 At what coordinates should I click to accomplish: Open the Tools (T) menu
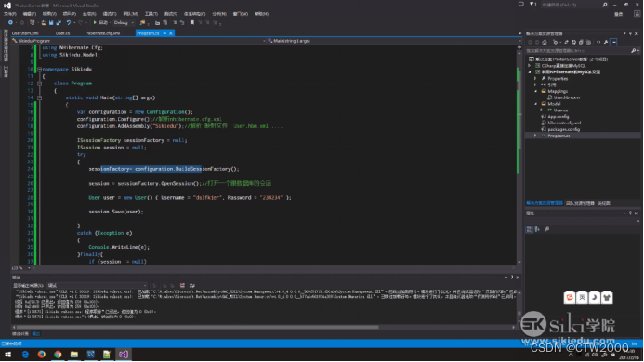coord(151,14)
